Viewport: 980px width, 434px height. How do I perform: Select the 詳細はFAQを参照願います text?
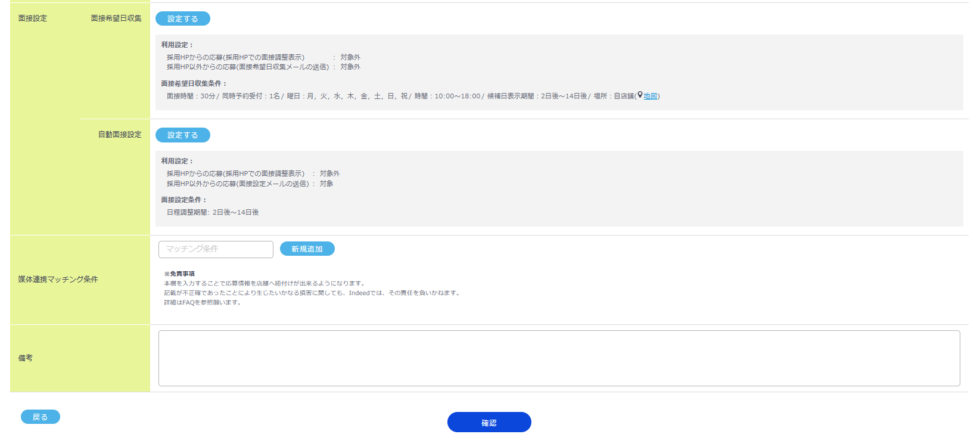click(x=203, y=302)
